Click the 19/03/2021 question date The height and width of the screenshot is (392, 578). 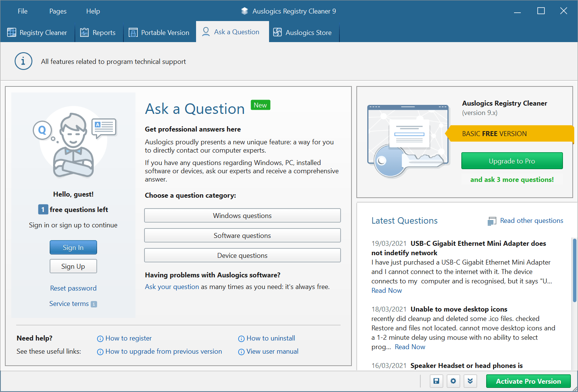[389, 243]
